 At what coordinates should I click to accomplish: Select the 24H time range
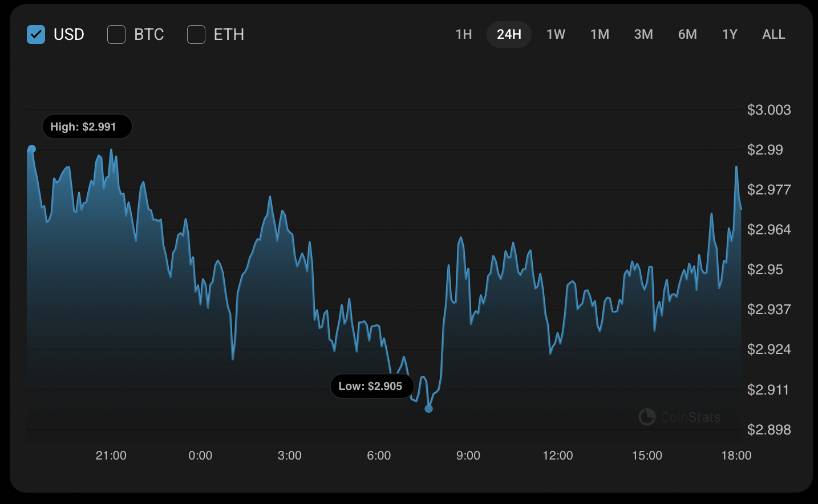[509, 35]
